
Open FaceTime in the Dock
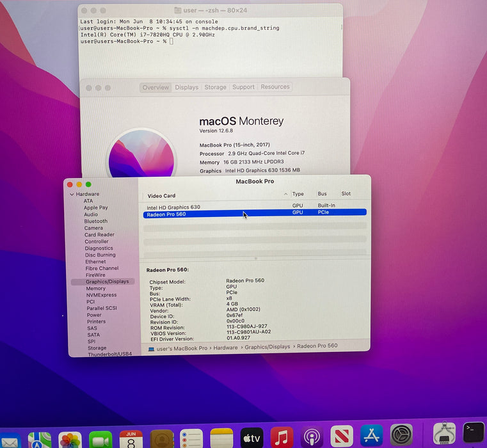point(100,440)
